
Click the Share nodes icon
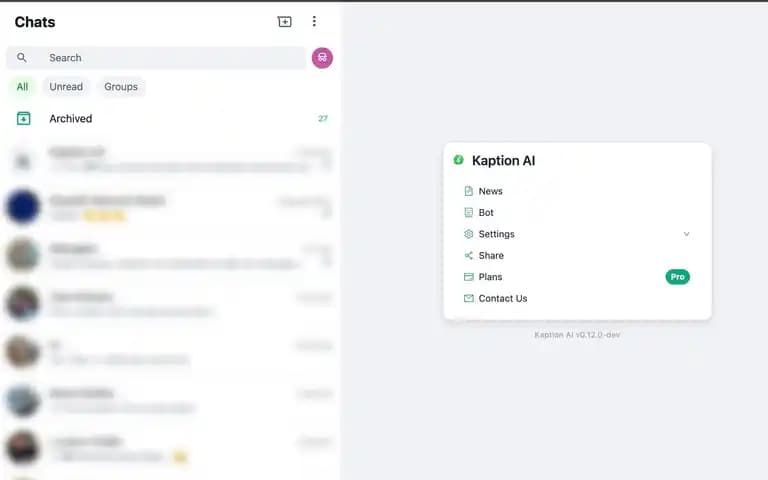tap(469, 256)
